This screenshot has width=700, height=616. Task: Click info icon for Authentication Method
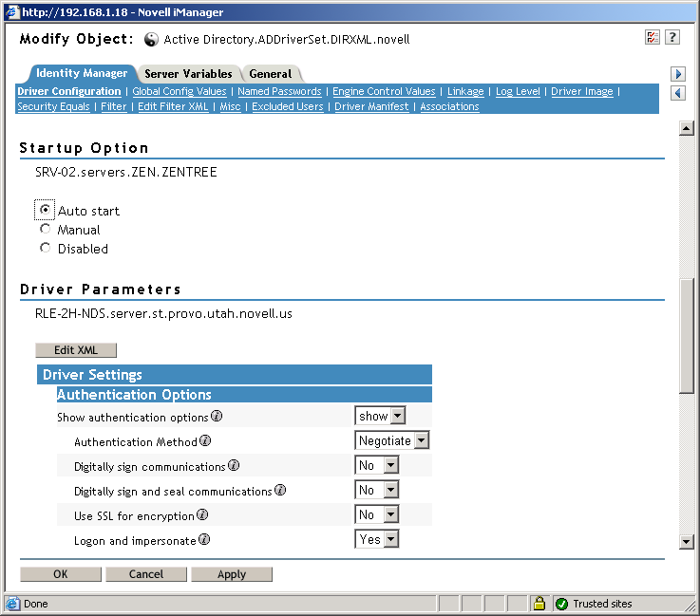tap(205, 440)
